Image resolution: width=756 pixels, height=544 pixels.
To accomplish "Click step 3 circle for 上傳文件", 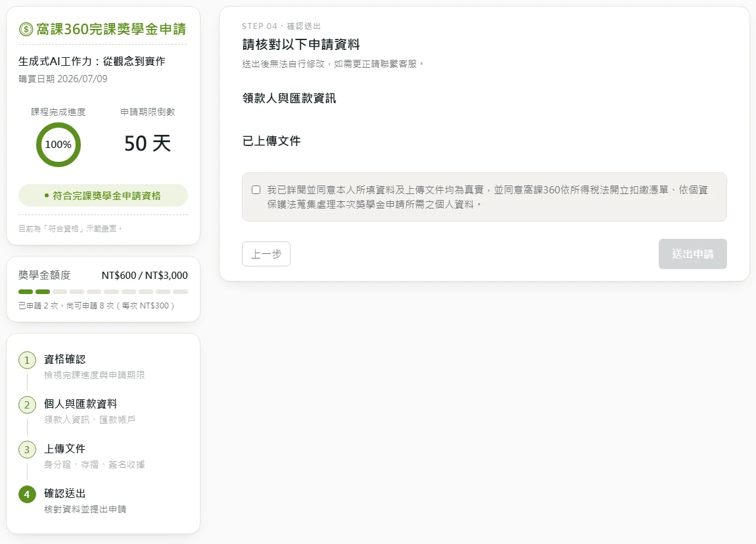I will pos(27,449).
